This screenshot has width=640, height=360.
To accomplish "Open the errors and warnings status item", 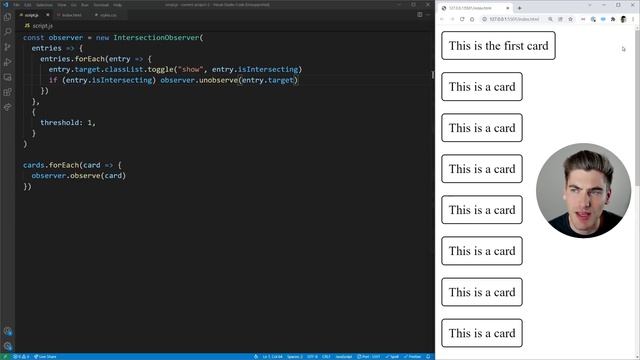I will pos(21,357).
